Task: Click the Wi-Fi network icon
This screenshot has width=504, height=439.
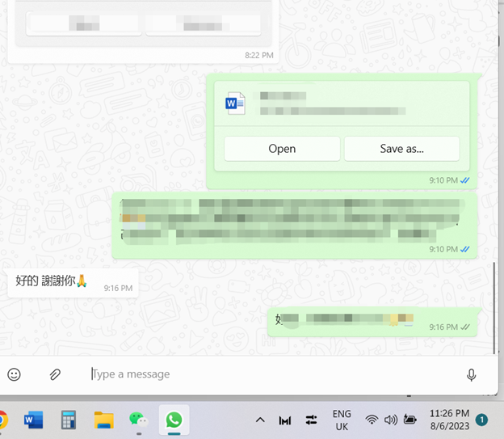Action: 372,420
